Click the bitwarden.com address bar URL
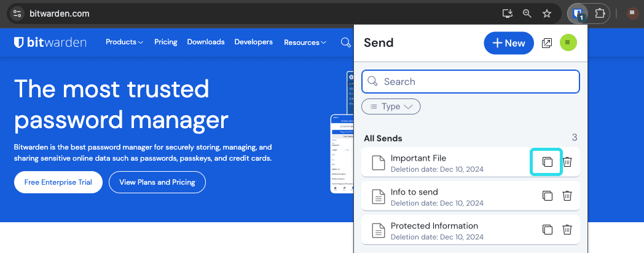The width and height of the screenshot is (644, 253). coord(60,14)
